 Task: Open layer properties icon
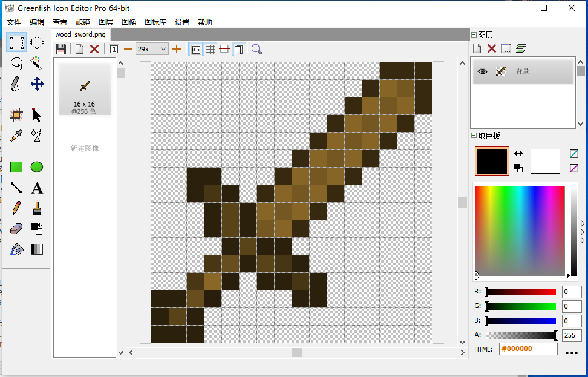(x=506, y=48)
